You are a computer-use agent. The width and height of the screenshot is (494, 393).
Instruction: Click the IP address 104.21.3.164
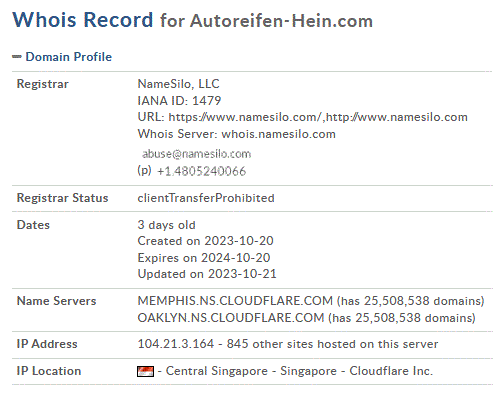175,344
